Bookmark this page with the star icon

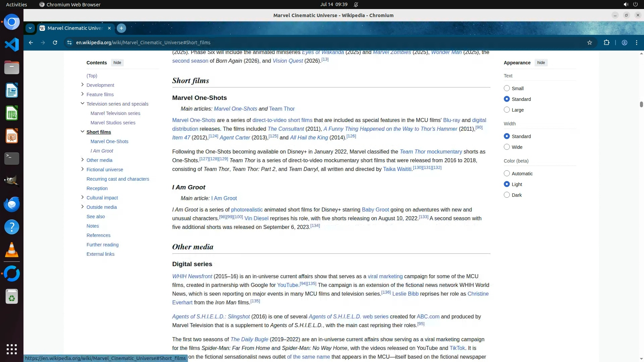tap(589, 43)
